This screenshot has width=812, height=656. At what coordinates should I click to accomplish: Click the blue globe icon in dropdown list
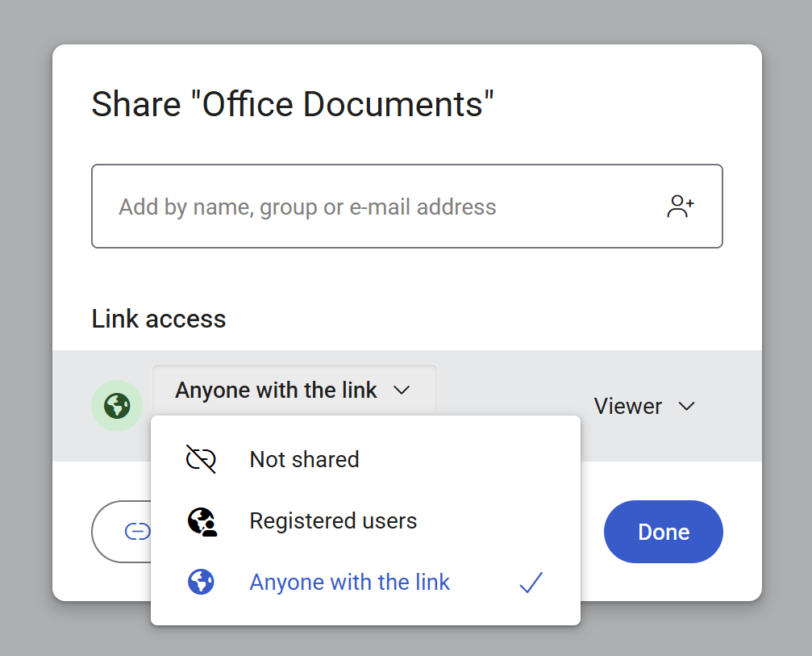coord(201,582)
